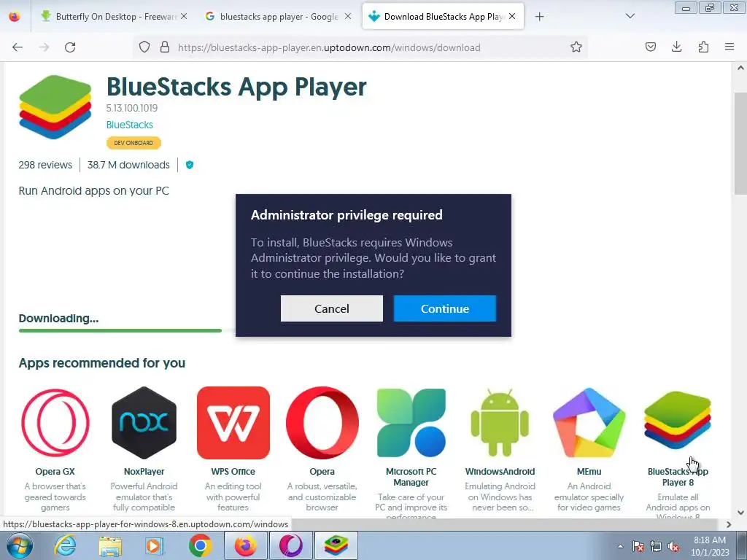747x560 pixels.
Task: Click the site security padlock icon
Action: 165,47
